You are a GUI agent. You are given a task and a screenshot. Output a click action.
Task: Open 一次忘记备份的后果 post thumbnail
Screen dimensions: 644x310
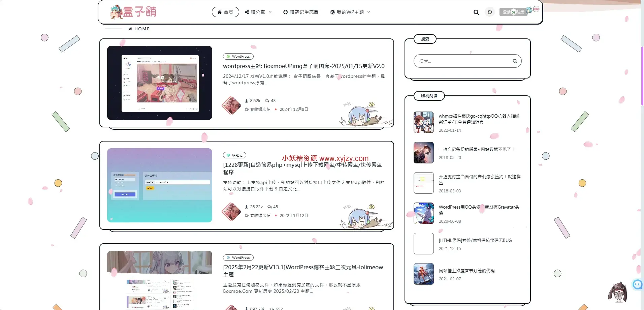tap(424, 153)
